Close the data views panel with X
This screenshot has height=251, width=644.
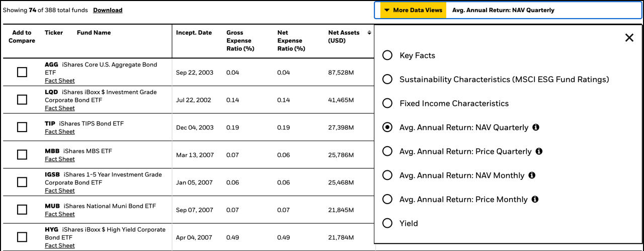click(629, 38)
